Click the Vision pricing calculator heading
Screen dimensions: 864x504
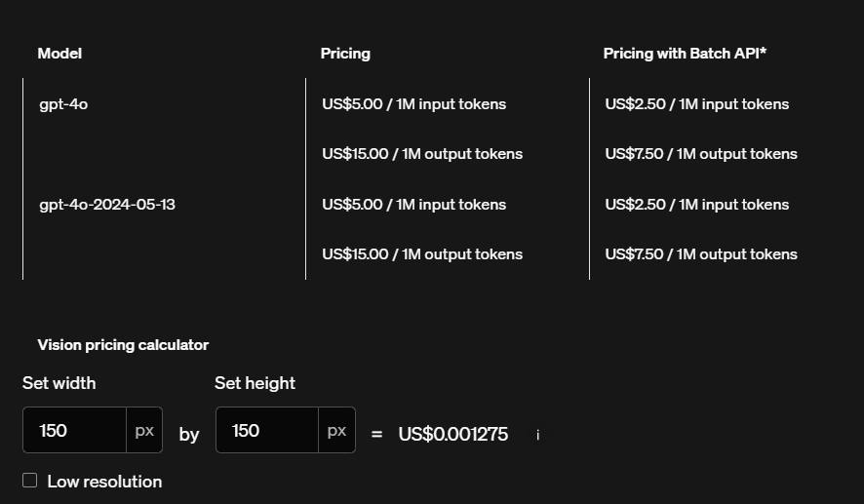123,345
